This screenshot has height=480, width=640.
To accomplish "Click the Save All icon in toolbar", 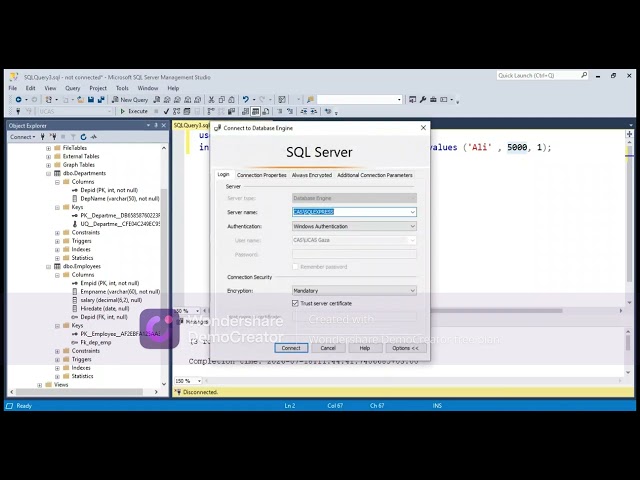I will pyautogui.click(x=101, y=100).
